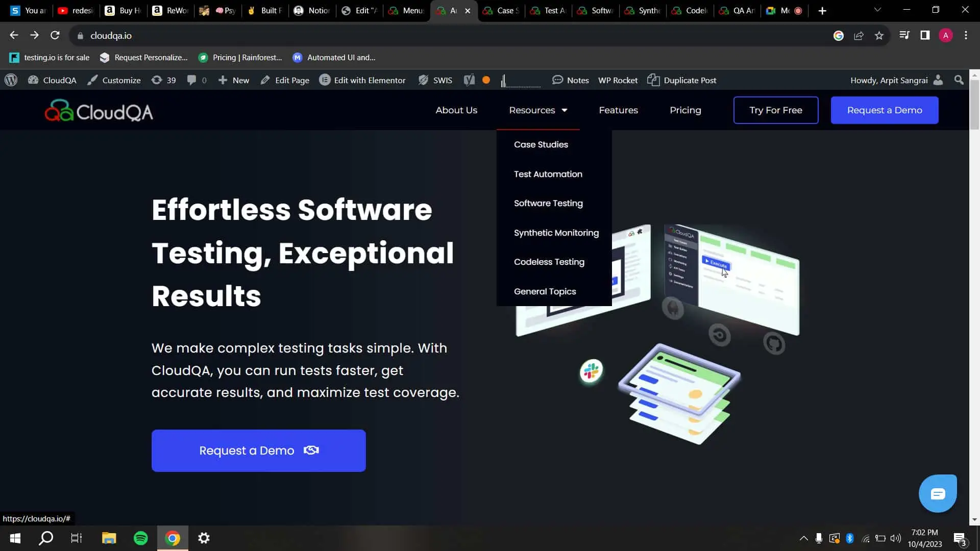The height and width of the screenshot is (551, 980).
Task: Open the tab search chevron in Chrome
Action: (x=877, y=10)
